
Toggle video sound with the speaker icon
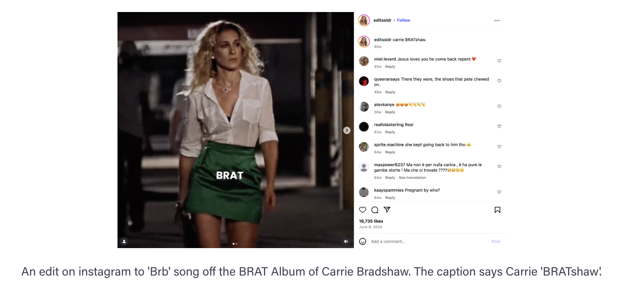[346, 242]
